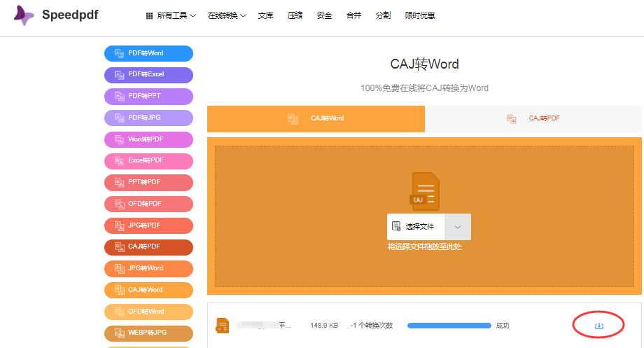Image resolution: width=644 pixels, height=348 pixels.
Task: Click the converted file name ending 平...
Action: click(x=264, y=326)
